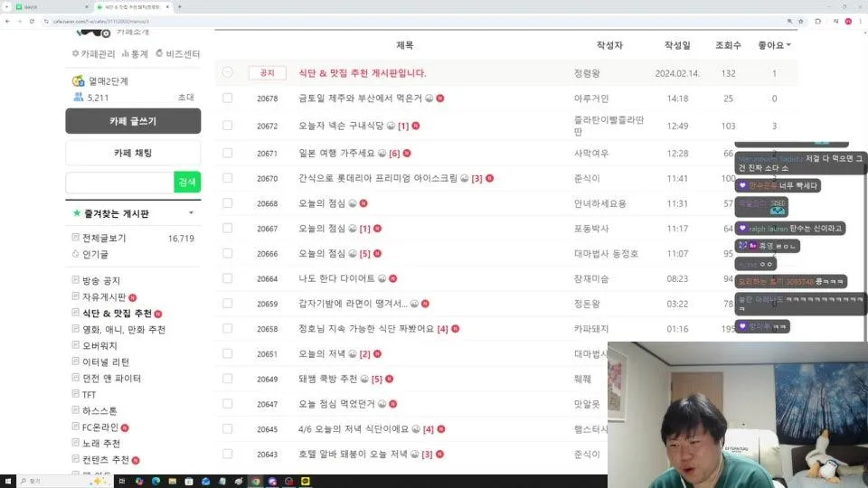Image resolution: width=868 pixels, height=488 pixels.
Task: Open the 던전 앤 파이터 board
Action: click(112, 378)
